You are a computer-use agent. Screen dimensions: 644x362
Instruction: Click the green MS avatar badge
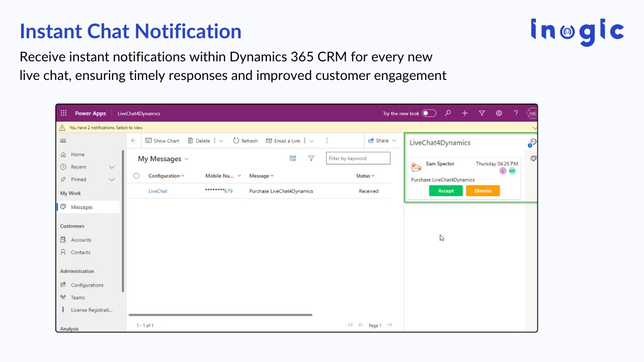pyautogui.click(x=512, y=171)
